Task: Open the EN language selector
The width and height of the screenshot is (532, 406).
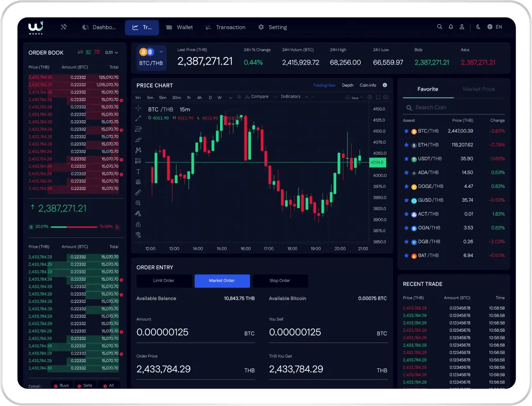Action: click(x=495, y=27)
